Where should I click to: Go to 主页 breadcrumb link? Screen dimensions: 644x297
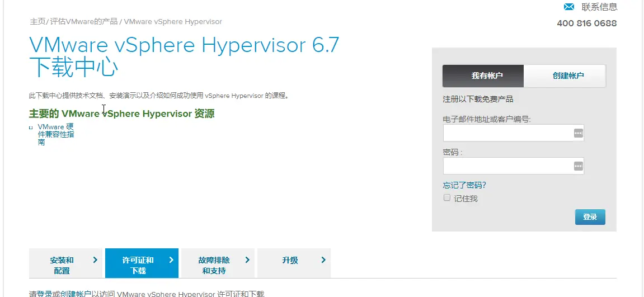click(37, 21)
